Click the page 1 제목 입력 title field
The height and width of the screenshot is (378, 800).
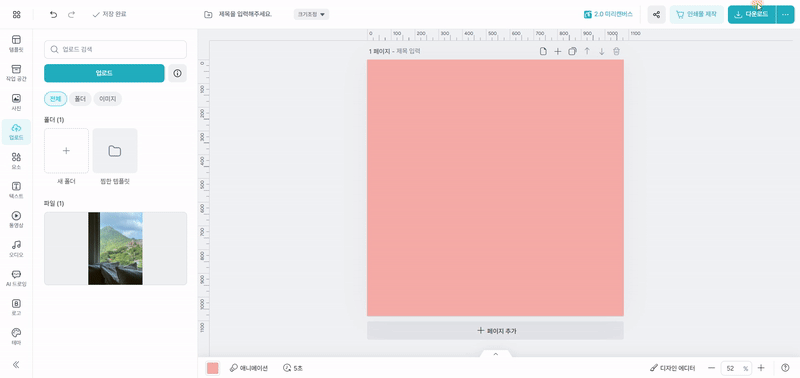[x=409, y=52]
